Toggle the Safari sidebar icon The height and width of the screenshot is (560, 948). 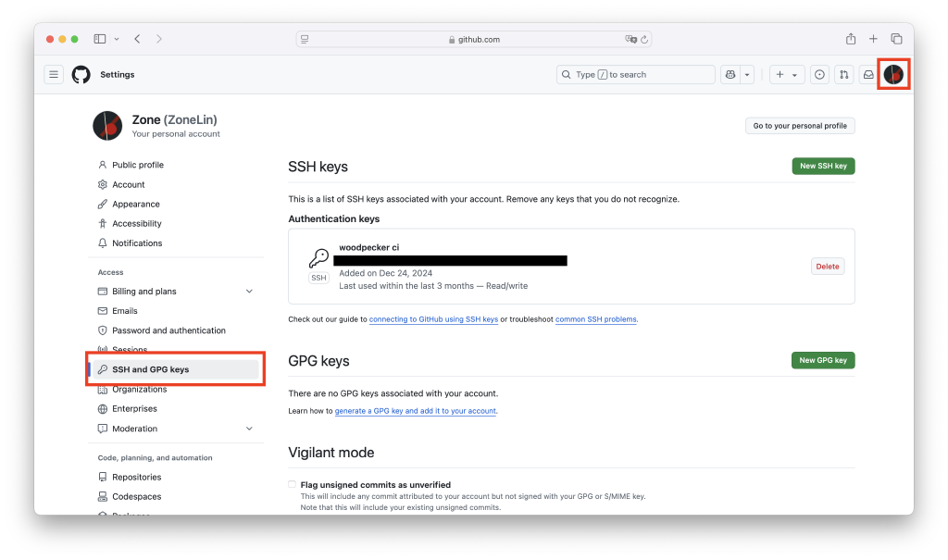[99, 38]
